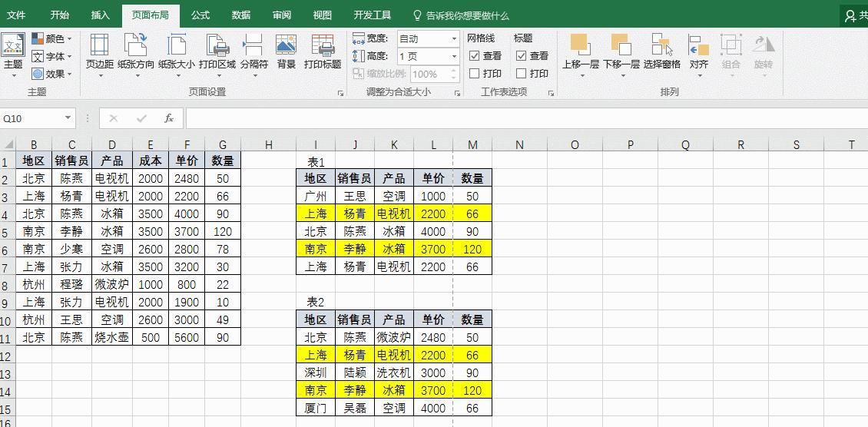This screenshot has height=427, width=868.
Task: Switch to the 视图 tab
Action: point(322,15)
